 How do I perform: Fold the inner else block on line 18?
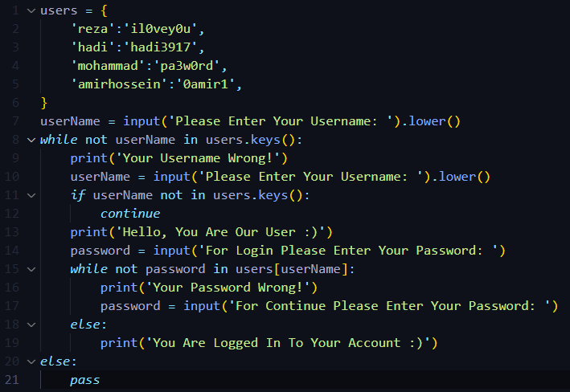click(x=31, y=325)
